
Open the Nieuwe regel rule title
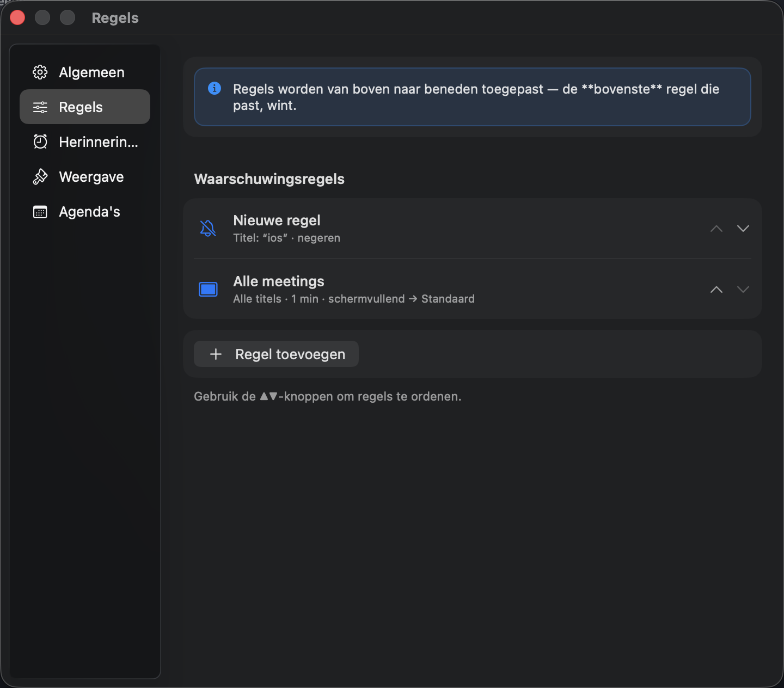pos(277,220)
